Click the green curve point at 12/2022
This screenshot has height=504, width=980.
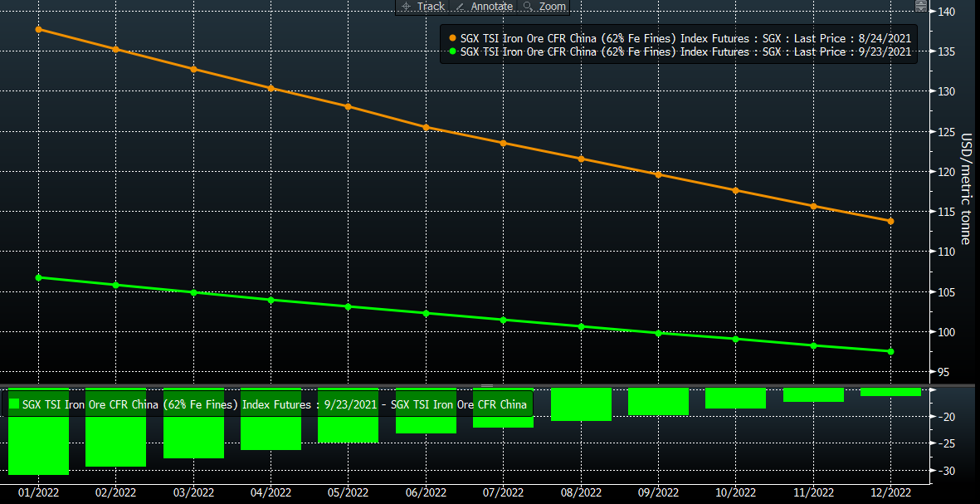click(890, 351)
